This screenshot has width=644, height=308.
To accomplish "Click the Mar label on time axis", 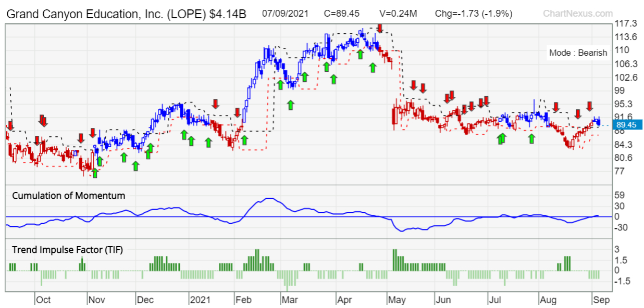I will pos(290,300).
